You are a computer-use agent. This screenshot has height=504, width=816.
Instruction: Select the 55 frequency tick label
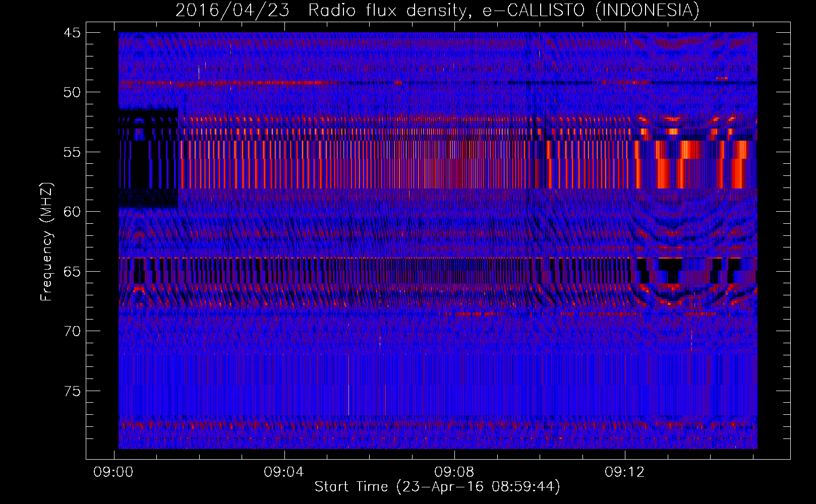click(x=72, y=152)
